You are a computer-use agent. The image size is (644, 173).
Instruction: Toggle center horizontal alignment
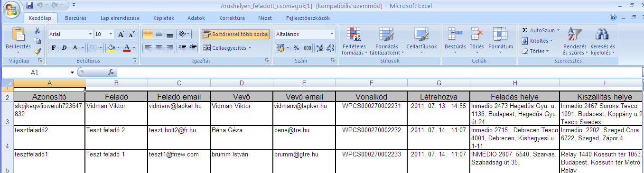click(x=159, y=48)
